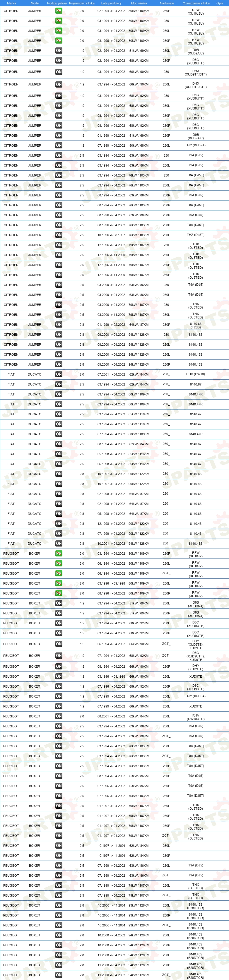Click diesel ON icon in Fiat Ducato 08.1994 row
Viewport: 229px width, 980px height.
click(x=59, y=444)
